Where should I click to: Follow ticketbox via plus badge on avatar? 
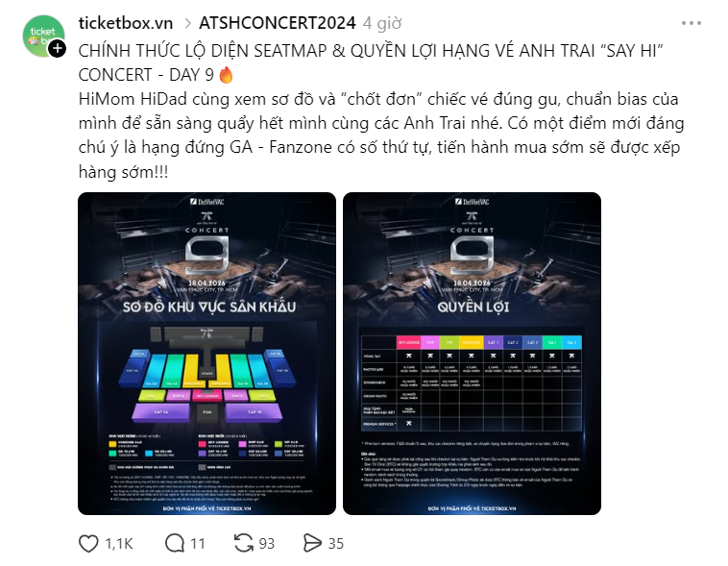[57, 48]
